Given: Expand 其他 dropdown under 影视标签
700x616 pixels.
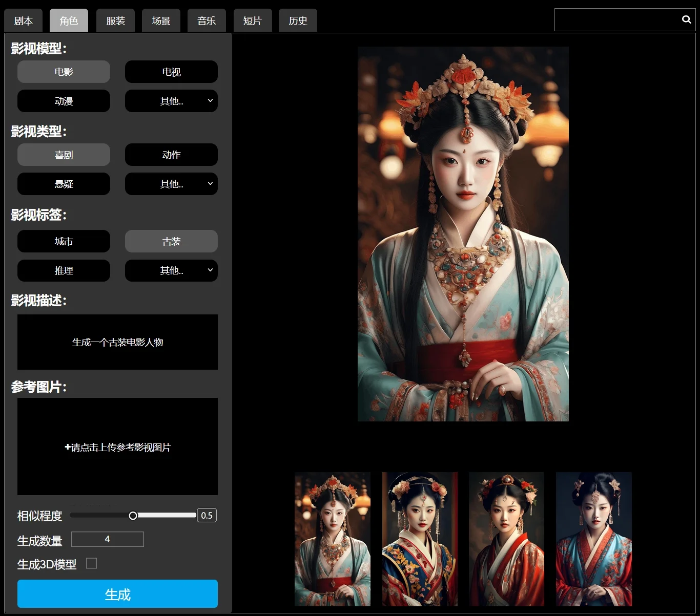Looking at the screenshot, I should click(171, 270).
